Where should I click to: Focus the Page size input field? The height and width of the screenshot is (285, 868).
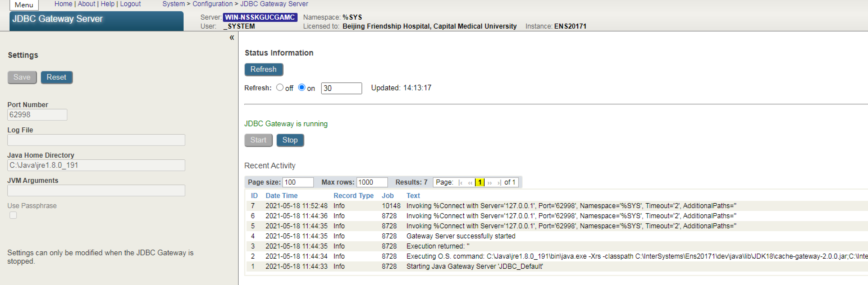click(x=298, y=182)
